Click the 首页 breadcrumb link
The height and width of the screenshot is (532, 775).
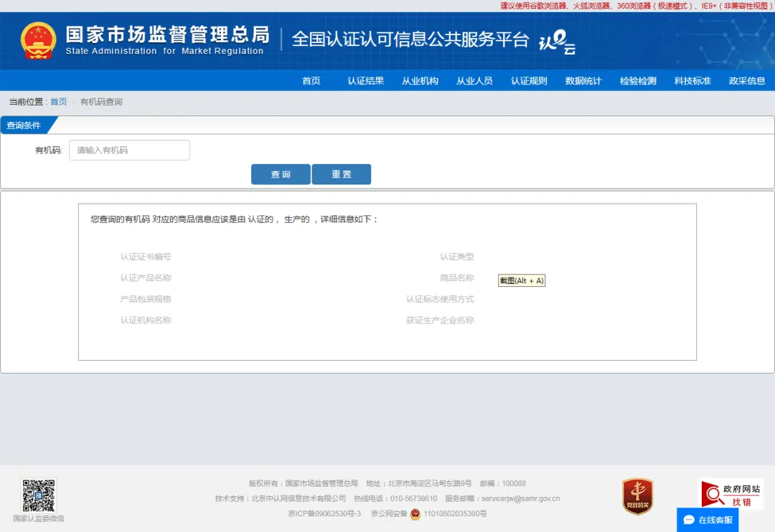click(x=58, y=102)
